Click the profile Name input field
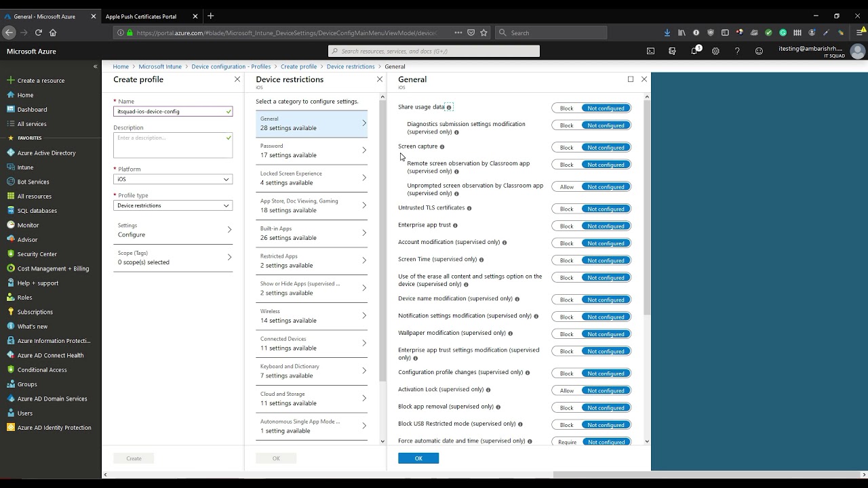This screenshot has height=488, width=868. tap(173, 111)
